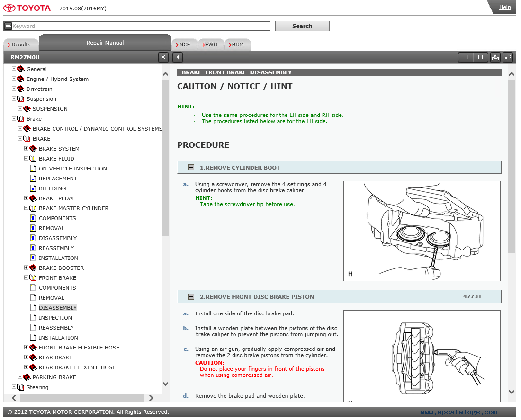Collapse the Brake tree node
The image size is (521, 420).
click(x=14, y=118)
